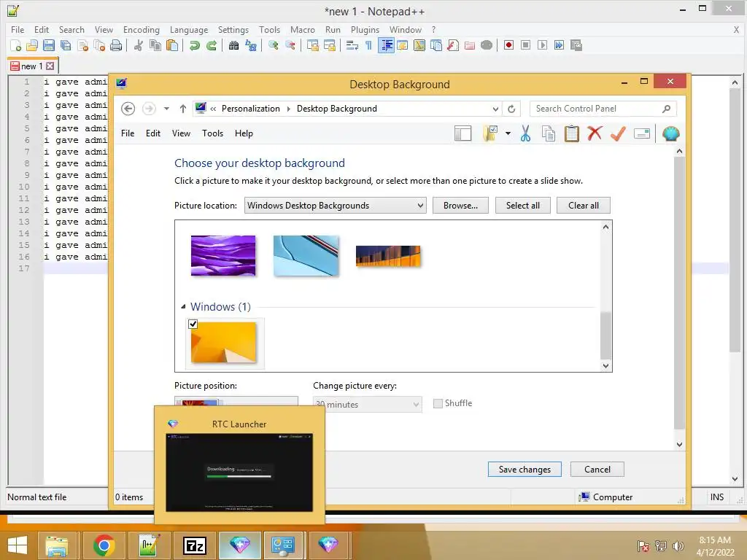Go up one level with the up arrow
747x560 pixels.
(x=182, y=109)
